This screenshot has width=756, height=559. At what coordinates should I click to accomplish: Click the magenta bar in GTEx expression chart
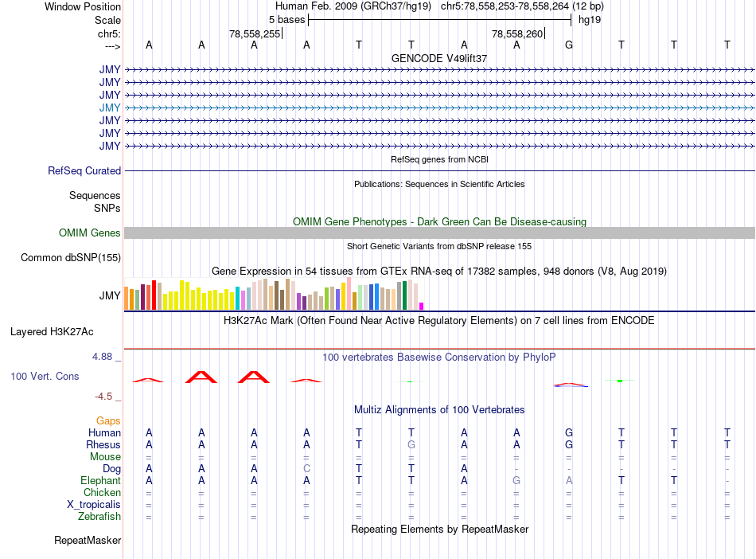coord(422,306)
